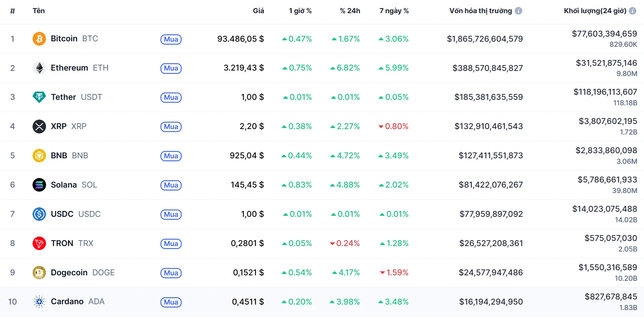The image size is (644, 317).
Task: Sort by the Tên column header
Action: click(39, 11)
